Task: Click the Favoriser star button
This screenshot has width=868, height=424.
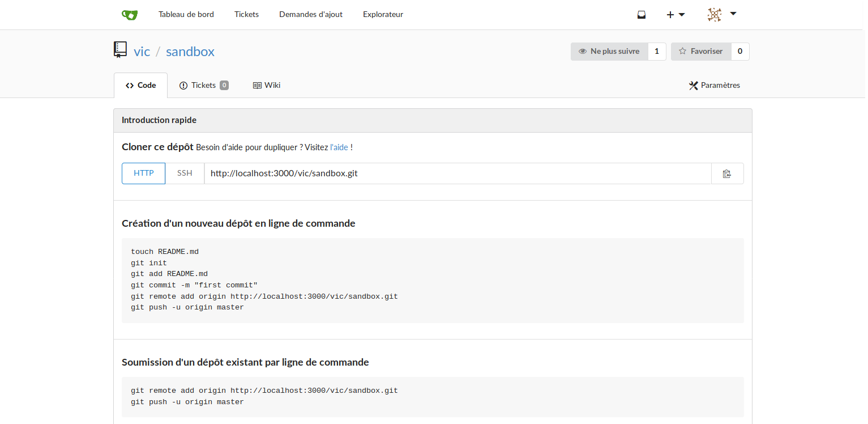Action: 701,52
